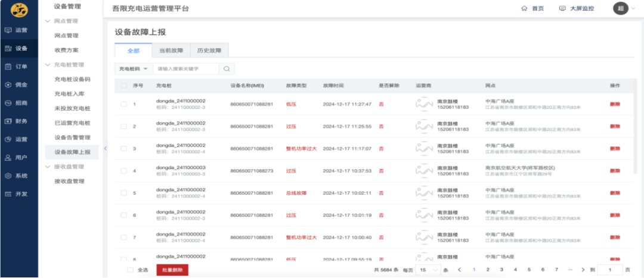Click the 总线故障 fault type in row 5
This screenshot has width=644, height=278.
click(x=296, y=193)
